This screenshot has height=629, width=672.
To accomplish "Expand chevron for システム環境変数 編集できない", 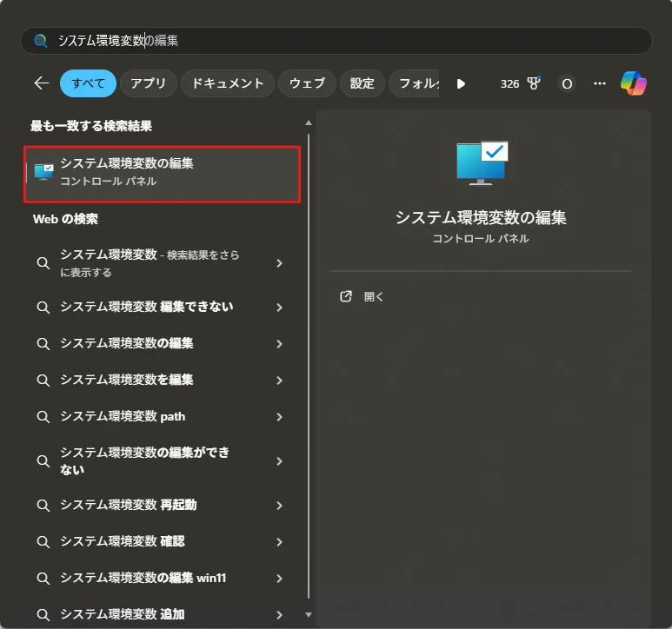I will tap(279, 308).
